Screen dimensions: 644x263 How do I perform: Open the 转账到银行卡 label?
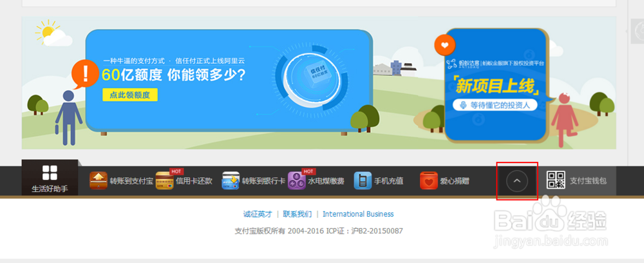coord(263,180)
